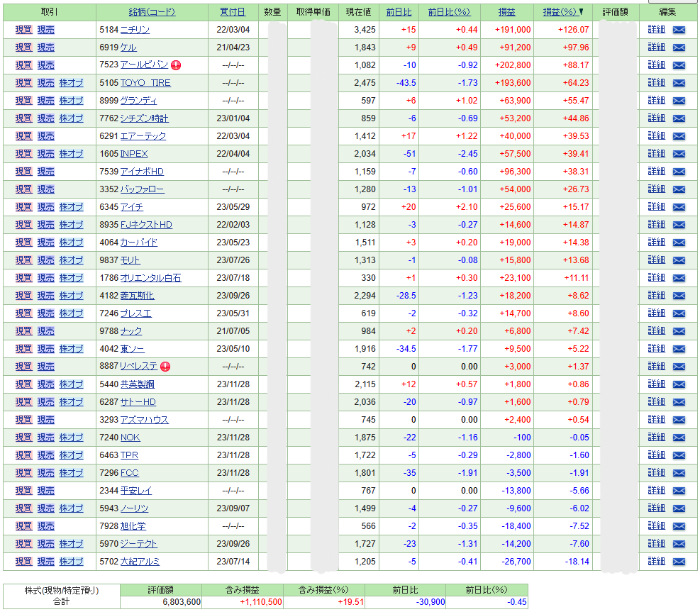The height and width of the screenshot is (612, 700).
Task: Click the envelope icon for ナック
Action: [x=679, y=331]
